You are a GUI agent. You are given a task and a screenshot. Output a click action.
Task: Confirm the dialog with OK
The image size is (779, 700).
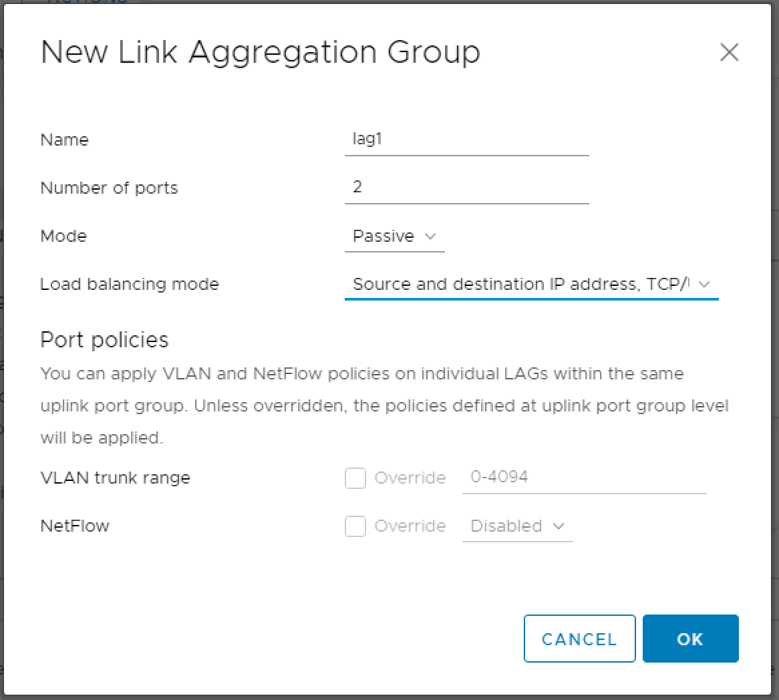tap(690, 639)
